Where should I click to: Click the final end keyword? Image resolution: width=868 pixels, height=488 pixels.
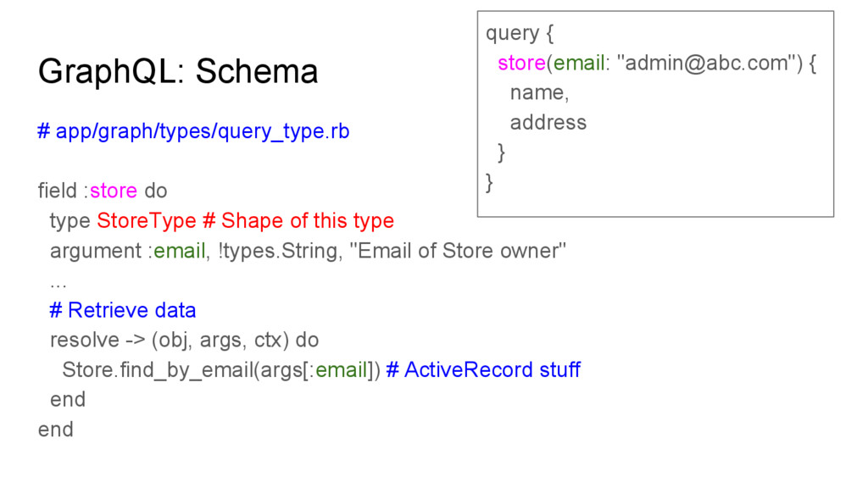(x=55, y=430)
